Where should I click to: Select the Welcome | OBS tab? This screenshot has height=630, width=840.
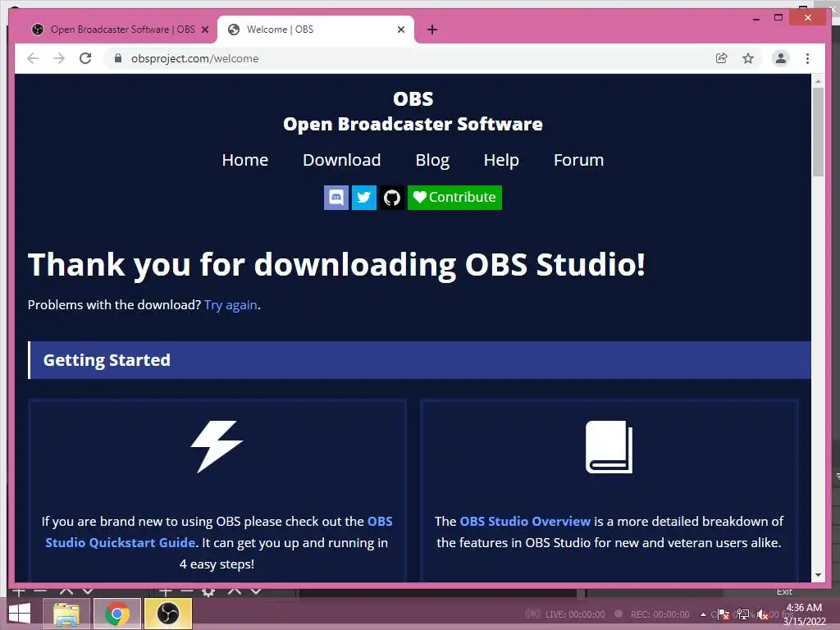316,30
